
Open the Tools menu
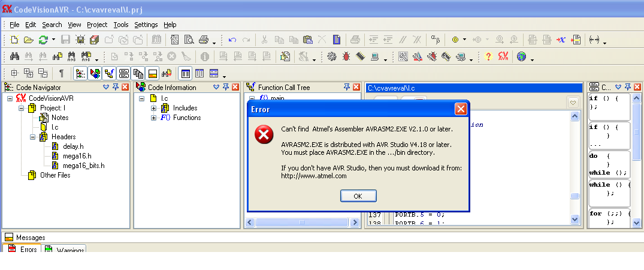pyautogui.click(x=121, y=25)
